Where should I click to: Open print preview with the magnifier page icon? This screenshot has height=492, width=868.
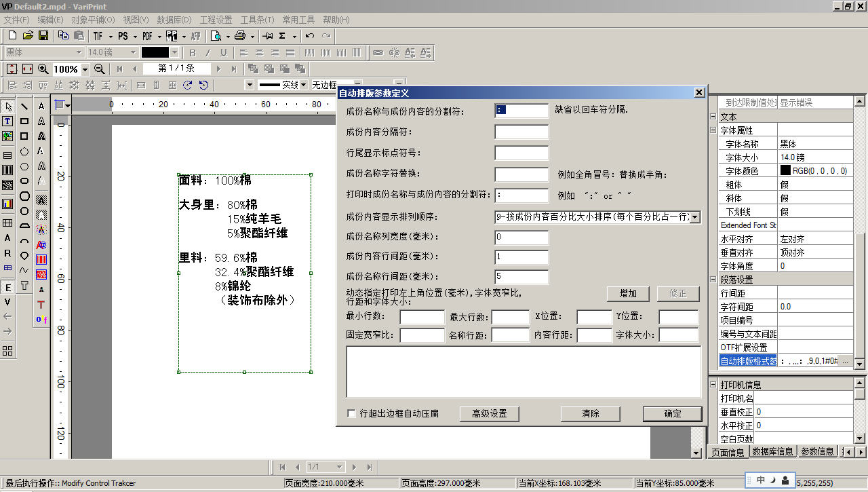click(x=216, y=35)
